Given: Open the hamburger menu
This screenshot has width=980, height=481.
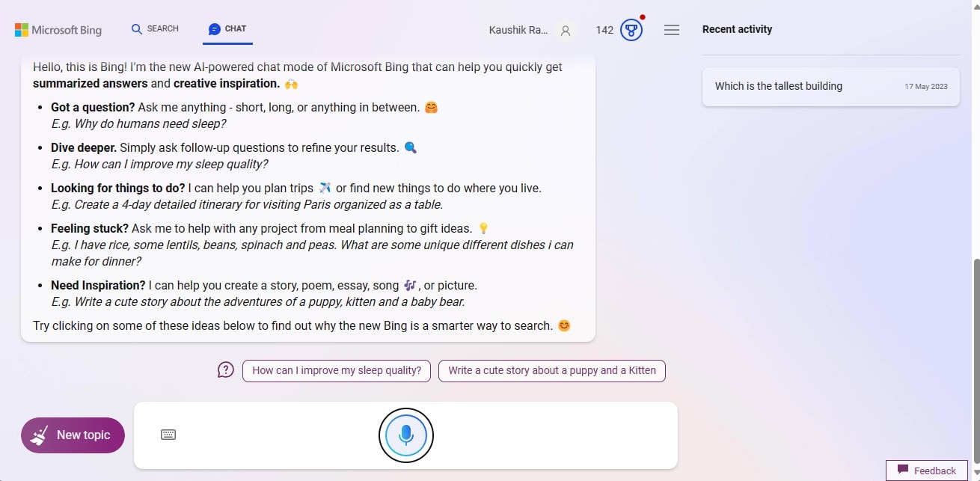Looking at the screenshot, I should pyautogui.click(x=671, y=29).
